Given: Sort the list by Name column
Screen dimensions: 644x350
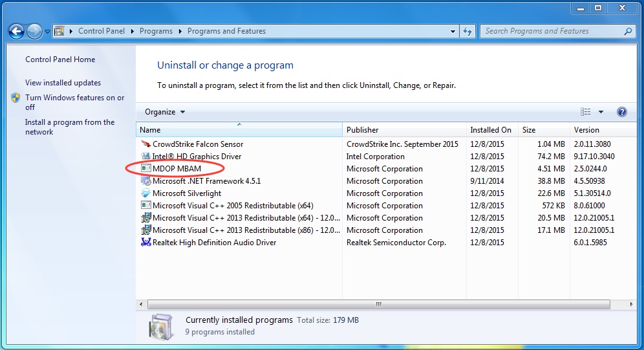Looking at the screenshot, I should (x=239, y=130).
